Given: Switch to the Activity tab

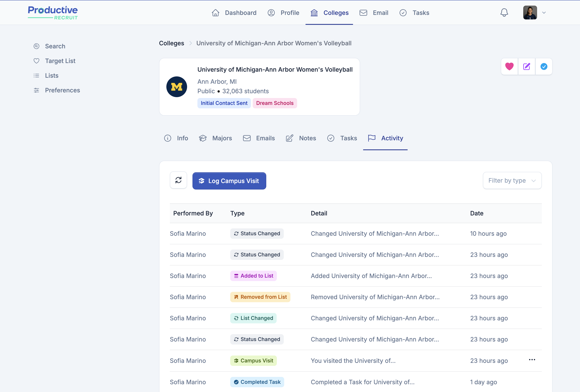Looking at the screenshot, I should click(x=385, y=138).
